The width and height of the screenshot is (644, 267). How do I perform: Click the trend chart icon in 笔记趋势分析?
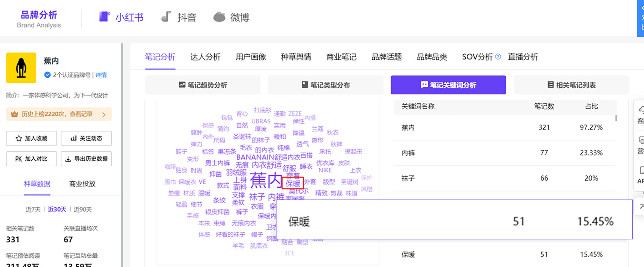(182, 85)
